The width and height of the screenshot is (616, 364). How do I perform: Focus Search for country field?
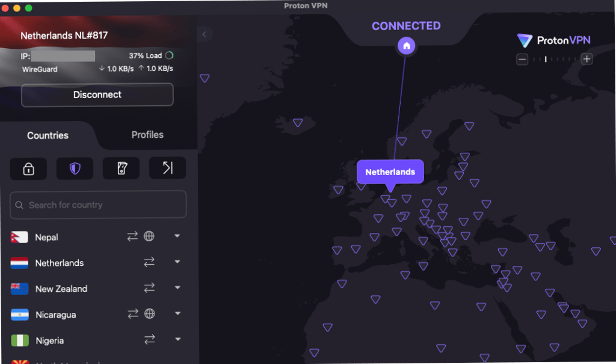click(98, 205)
